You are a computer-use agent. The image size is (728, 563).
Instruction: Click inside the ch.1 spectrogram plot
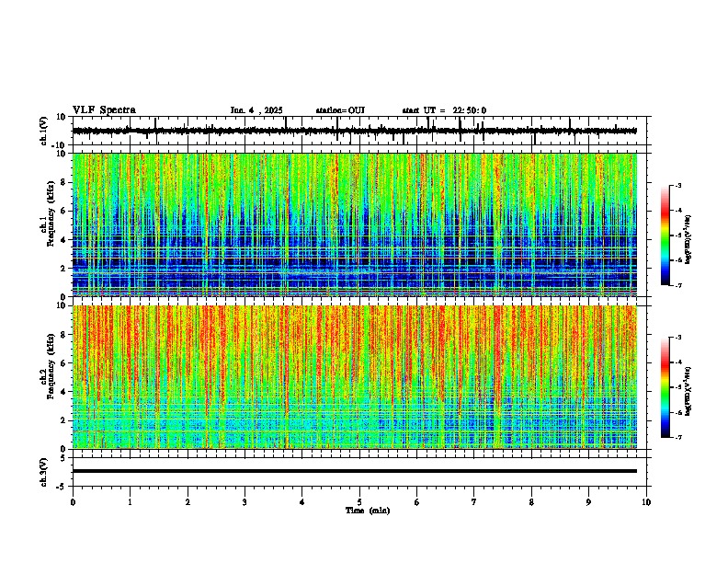[355, 224]
